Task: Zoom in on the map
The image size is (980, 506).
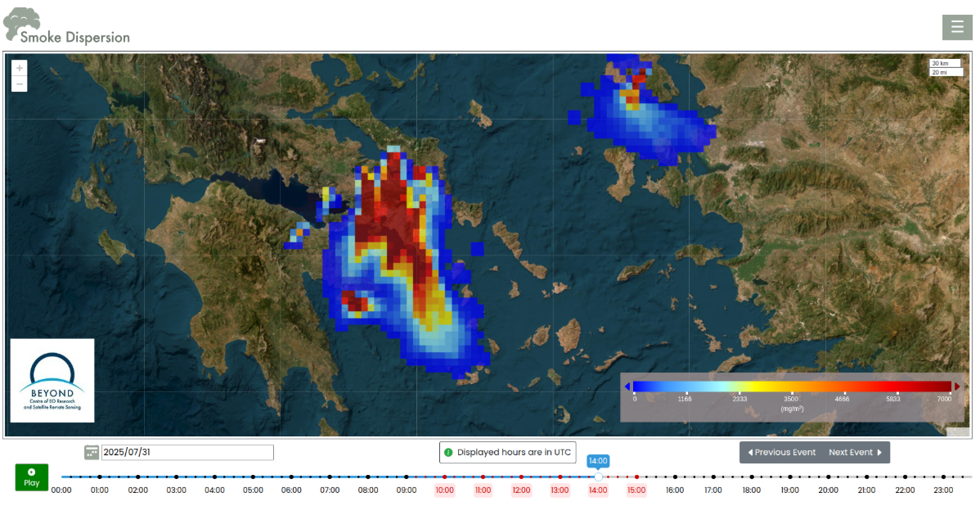Action: pyautogui.click(x=20, y=68)
